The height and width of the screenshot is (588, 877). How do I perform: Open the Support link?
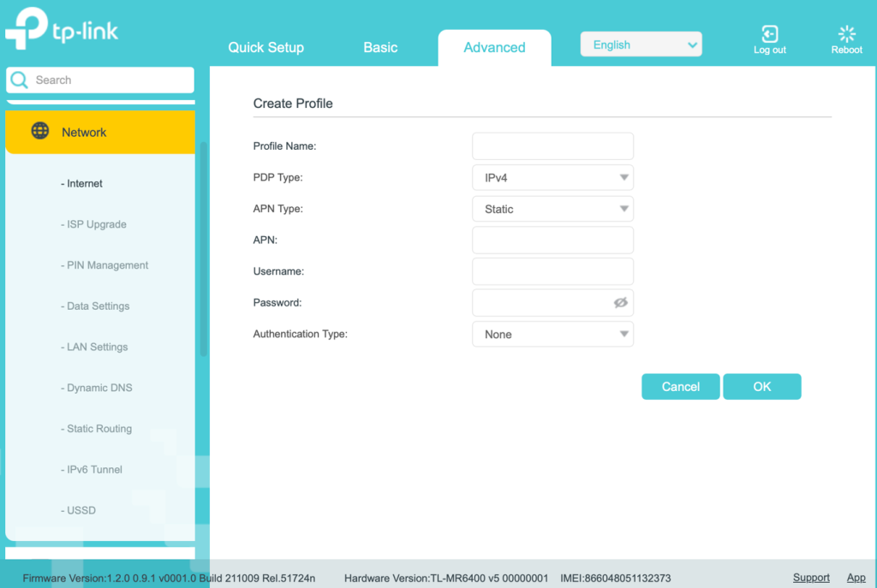(x=810, y=578)
